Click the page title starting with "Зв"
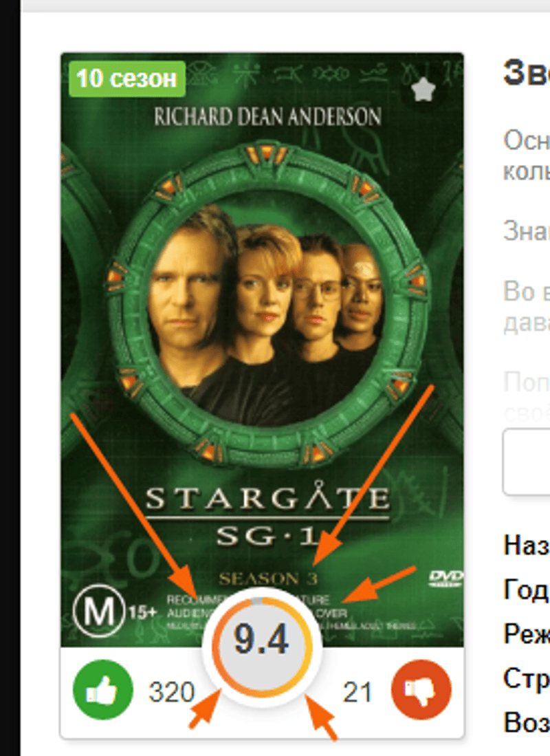This screenshot has width=550, height=756. pyautogui.click(x=527, y=74)
